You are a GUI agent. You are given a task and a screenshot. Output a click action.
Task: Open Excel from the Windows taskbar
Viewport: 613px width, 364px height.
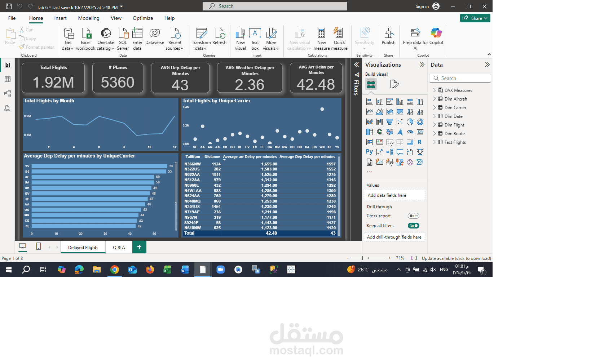[x=167, y=269]
